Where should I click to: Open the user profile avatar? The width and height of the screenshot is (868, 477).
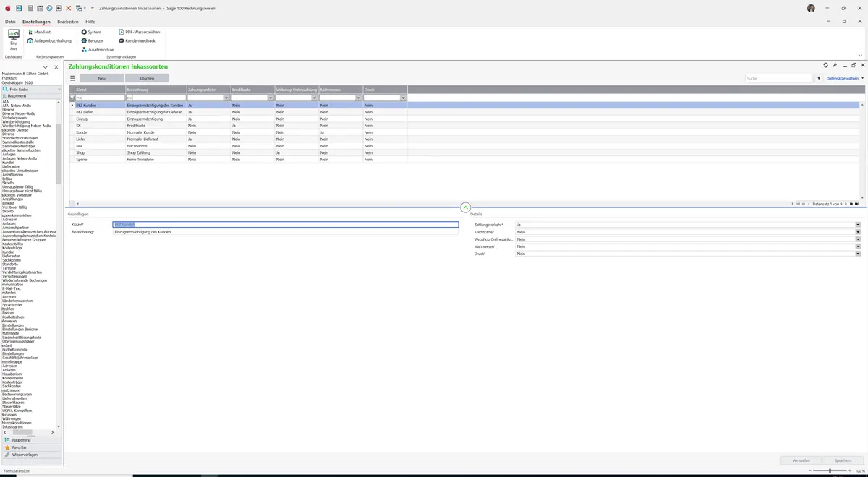(811, 8)
